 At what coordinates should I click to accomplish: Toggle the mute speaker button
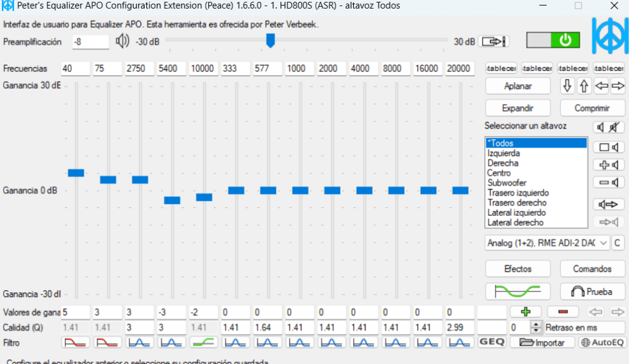(x=608, y=127)
